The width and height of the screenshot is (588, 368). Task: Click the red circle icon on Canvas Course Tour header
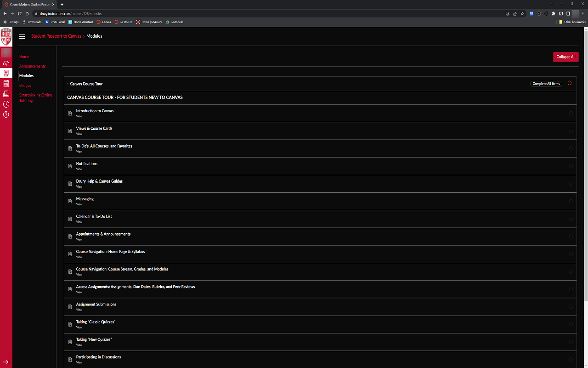(570, 83)
